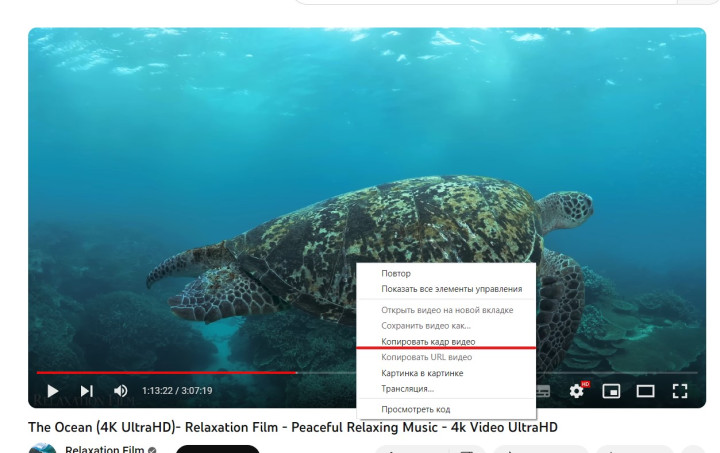This screenshot has width=720, height=453.
Task: Enable the miniplayer icon
Action: (x=611, y=391)
